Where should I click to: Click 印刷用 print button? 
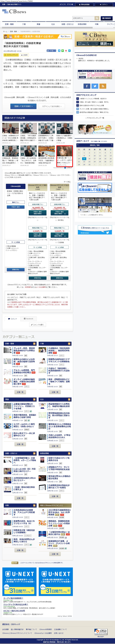[x=24, y=55]
